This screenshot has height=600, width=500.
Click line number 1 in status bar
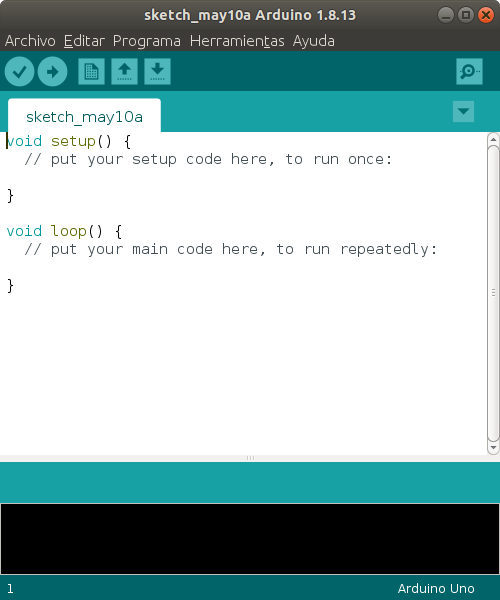point(10,588)
